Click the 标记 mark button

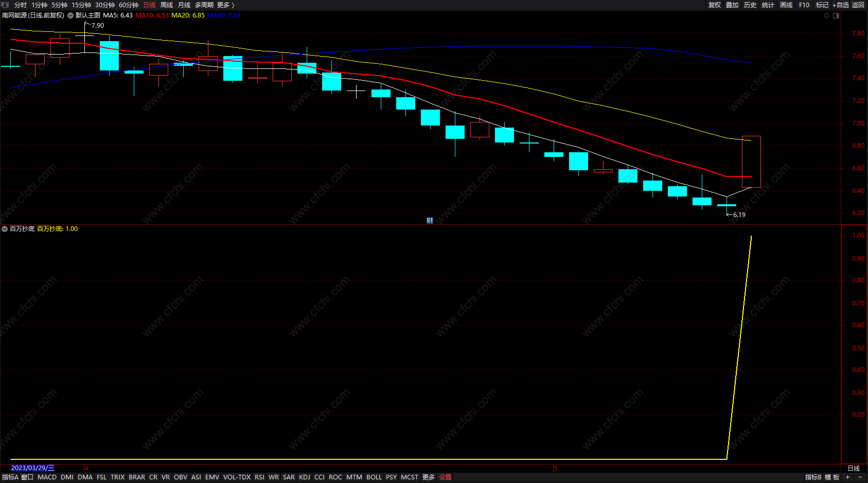[822, 5]
